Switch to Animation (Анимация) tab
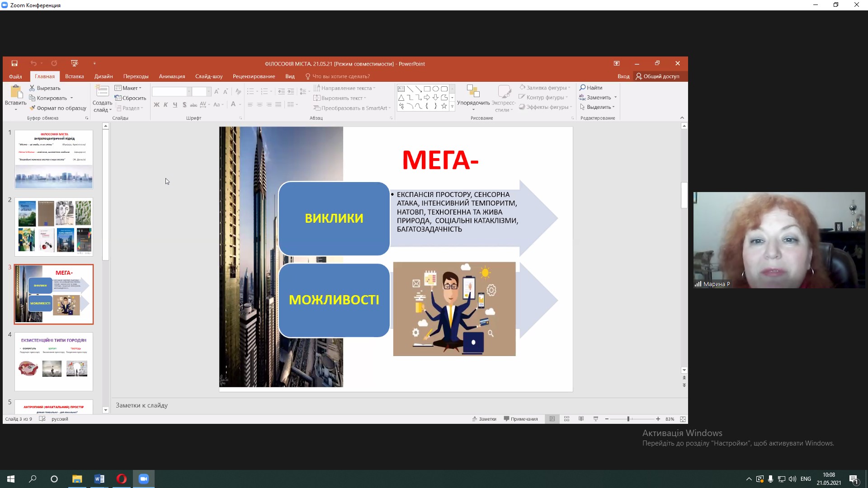 click(x=172, y=76)
